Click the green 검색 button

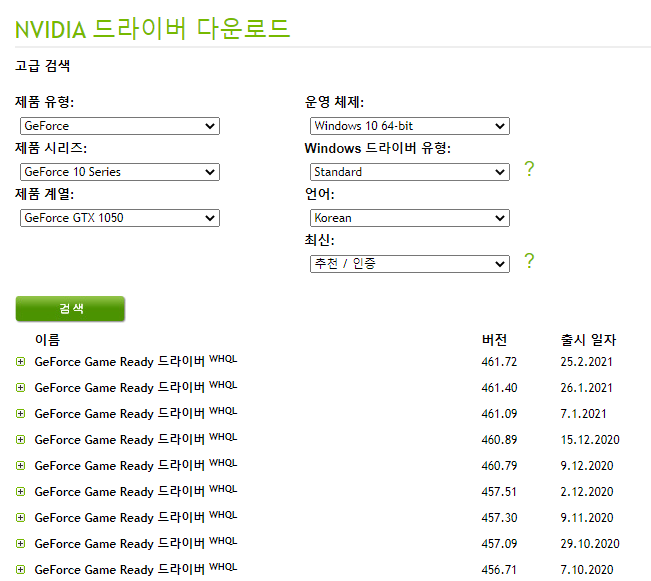pos(70,309)
